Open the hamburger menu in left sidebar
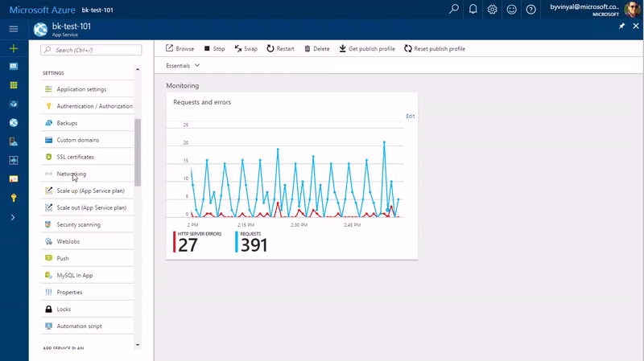 (14, 28)
